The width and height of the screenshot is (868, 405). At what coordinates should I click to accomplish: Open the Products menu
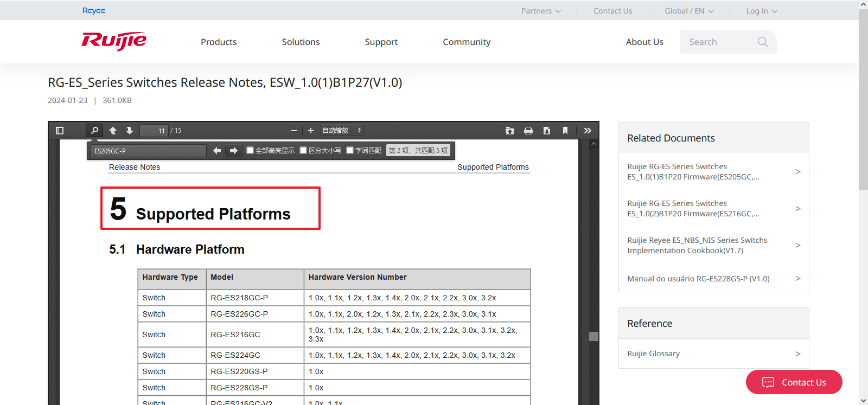pyautogui.click(x=219, y=42)
